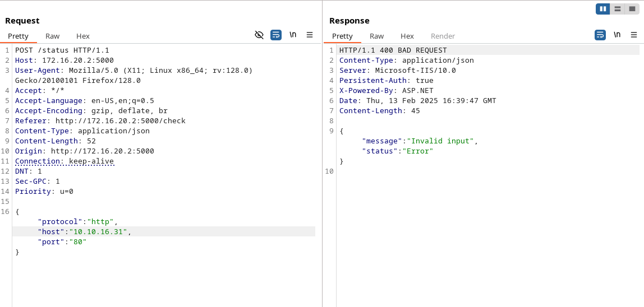Toggle hide non-printable characters eye icon in Request
644x307 pixels.
259,35
